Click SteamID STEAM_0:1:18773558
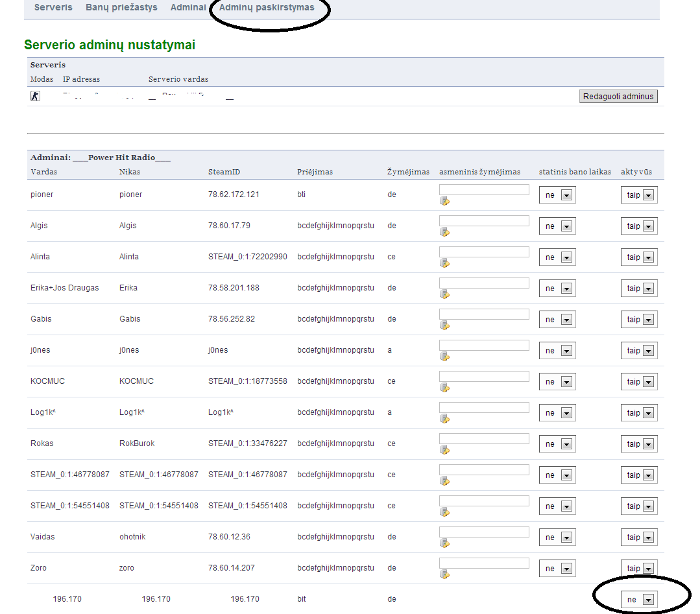Viewport: 700px width, 614px height. click(247, 381)
